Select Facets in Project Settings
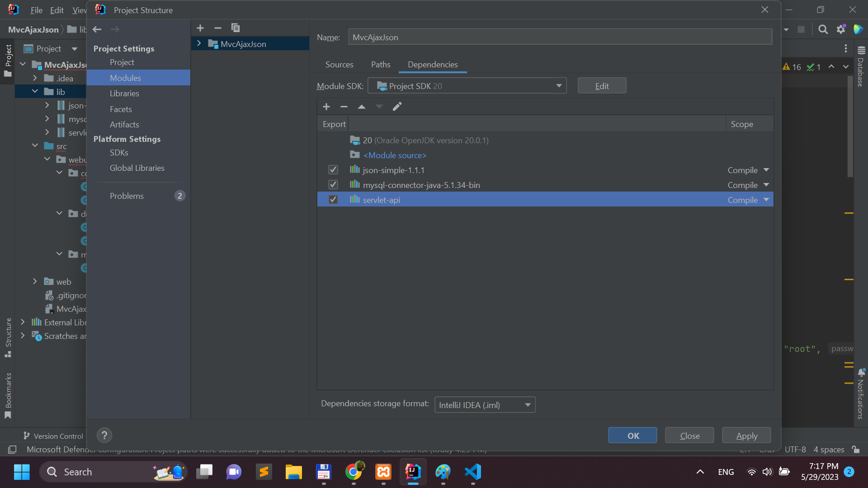The height and width of the screenshot is (488, 868). [121, 109]
